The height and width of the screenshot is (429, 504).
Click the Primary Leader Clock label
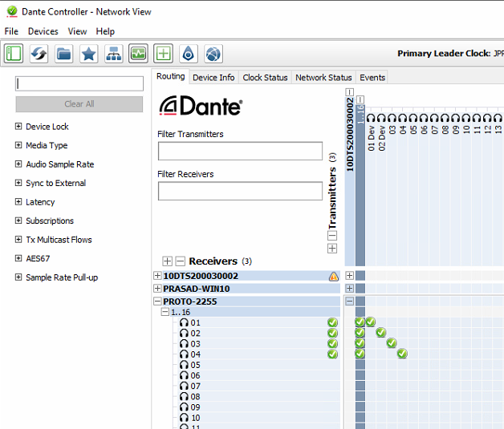444,53
